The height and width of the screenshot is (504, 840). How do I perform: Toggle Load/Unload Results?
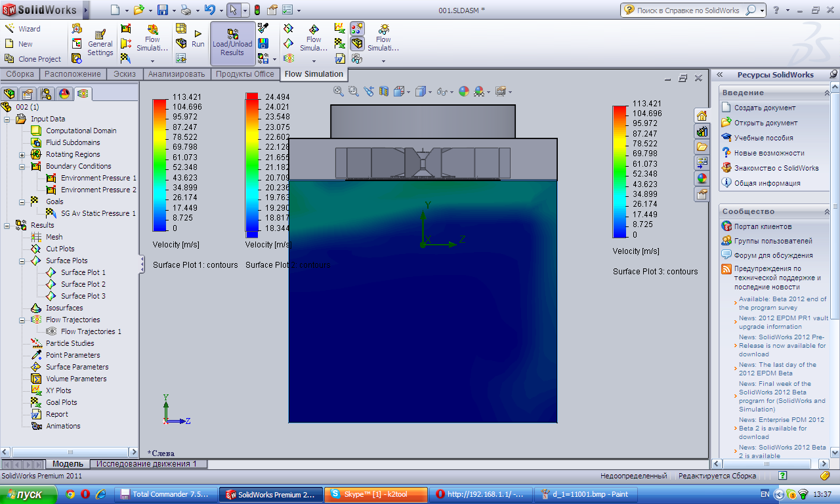click(x=232, y=43)
